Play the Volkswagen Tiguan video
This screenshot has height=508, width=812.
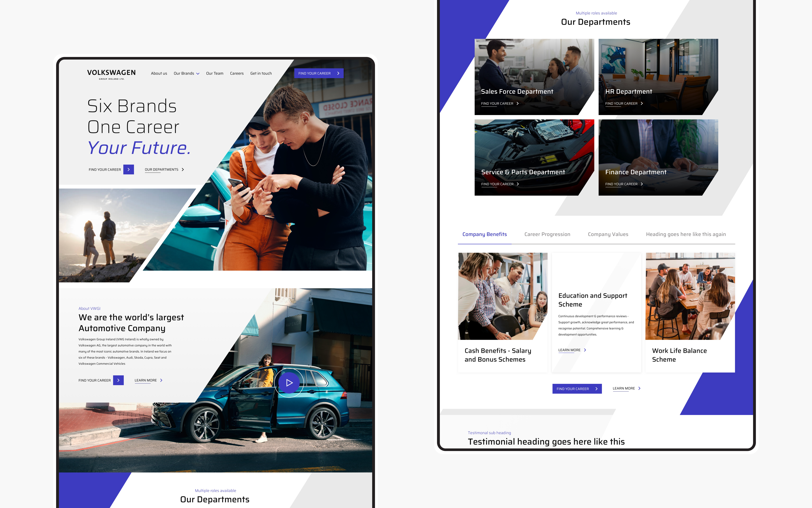289,383
